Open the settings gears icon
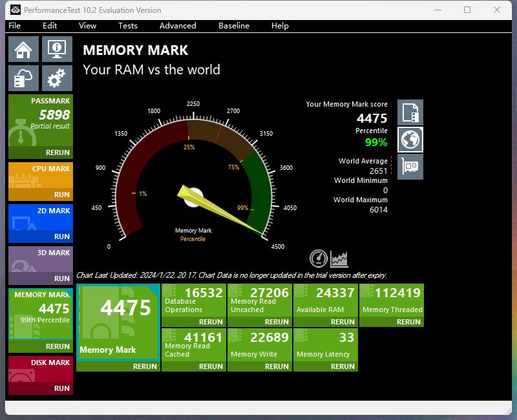 click(57, 78)
